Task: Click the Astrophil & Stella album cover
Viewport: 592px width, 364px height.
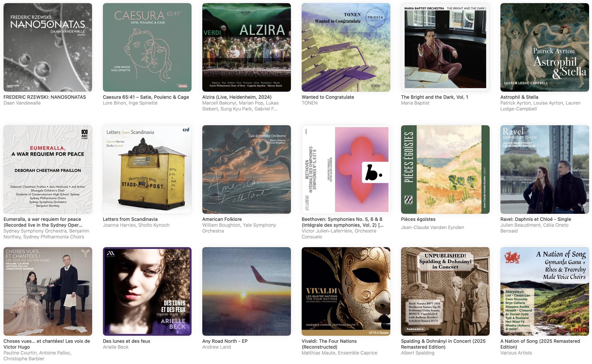Action: 545,47
